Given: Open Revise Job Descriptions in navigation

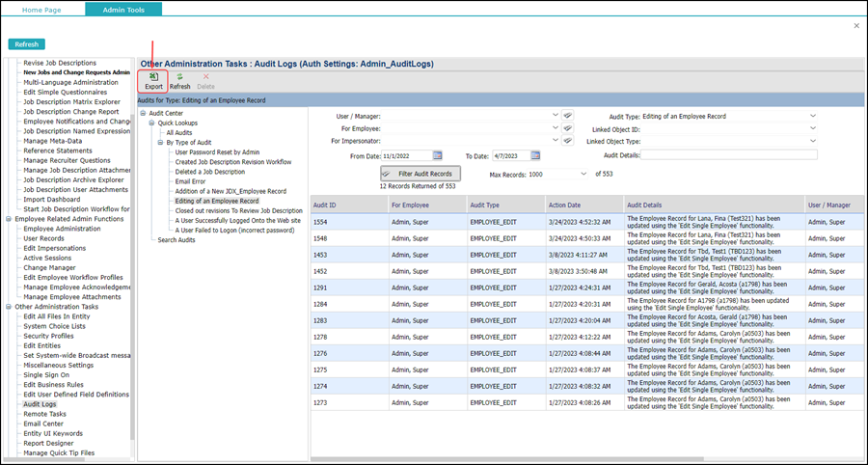Looking at the screenshot, I should point(60,63).
